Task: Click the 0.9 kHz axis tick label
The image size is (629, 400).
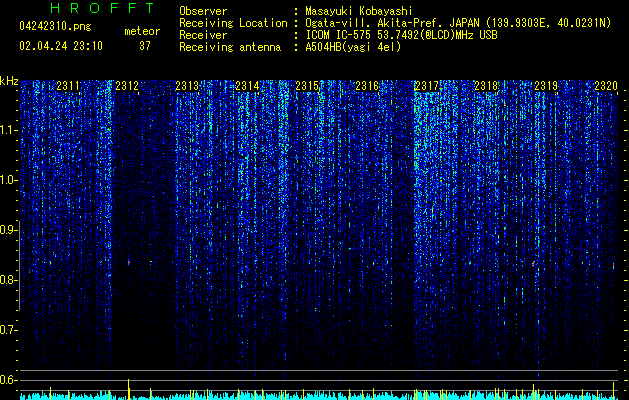Action: point(9,230)
